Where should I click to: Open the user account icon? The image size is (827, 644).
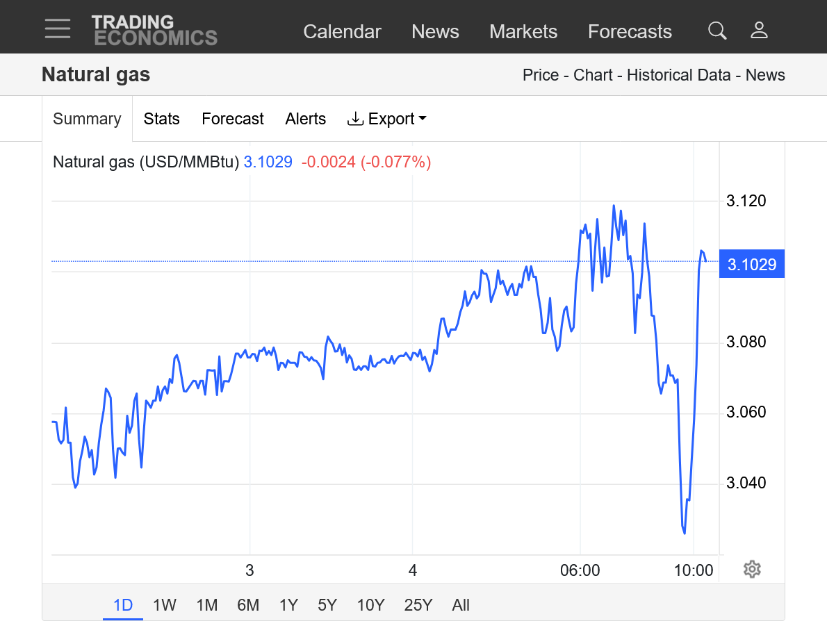point(759,31)
